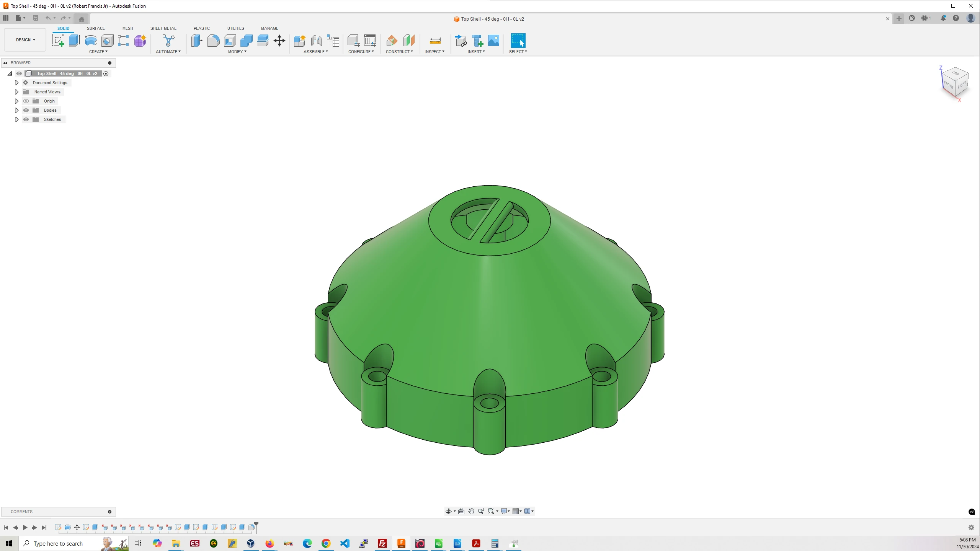Open the INSPECT dropdown menu

pyautogui.click(x=435, y=52)
